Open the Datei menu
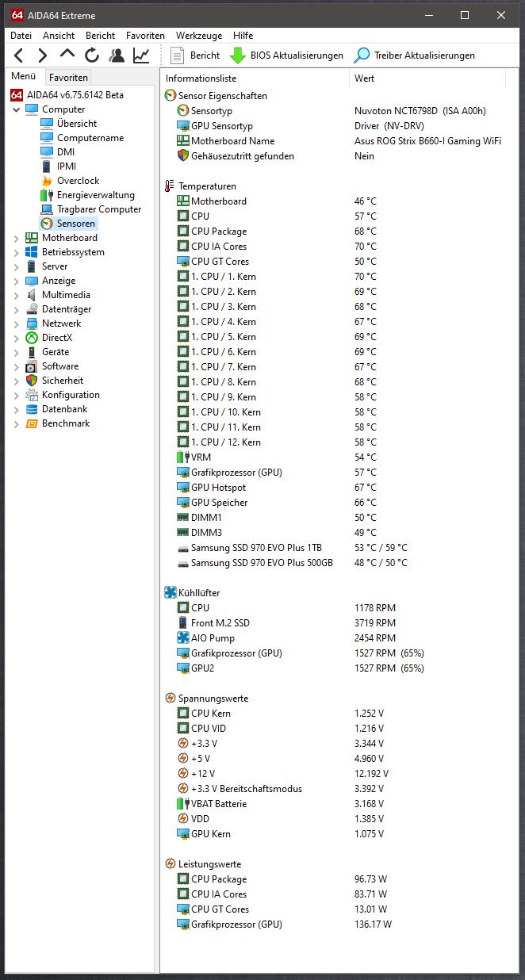The height and width of the screenshot is (980, 525). click(21, 36)
